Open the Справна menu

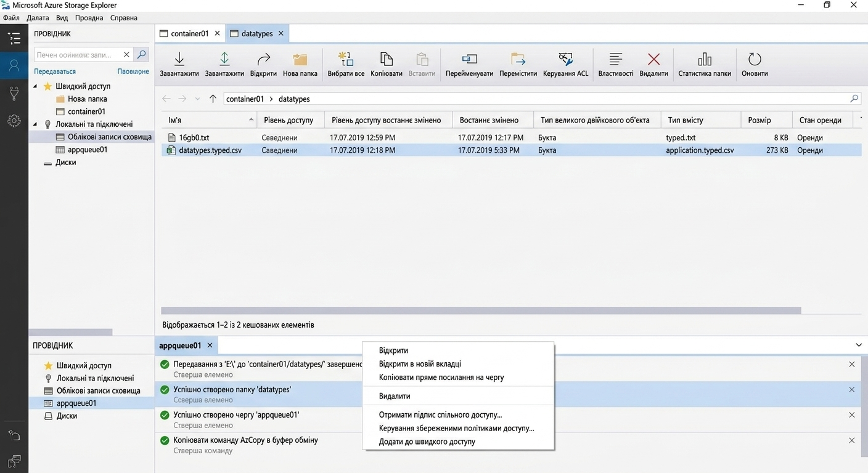click(x=124, y=18)
